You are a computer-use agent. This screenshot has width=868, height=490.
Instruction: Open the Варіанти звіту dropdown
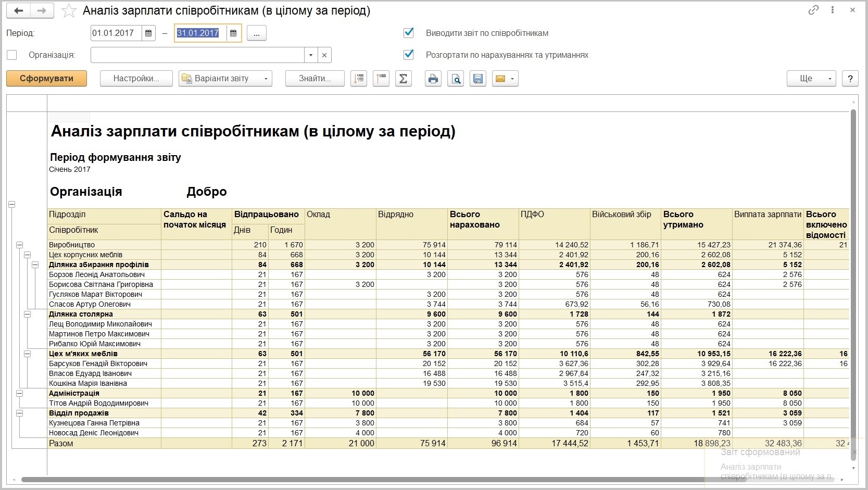tap(225, 79)
